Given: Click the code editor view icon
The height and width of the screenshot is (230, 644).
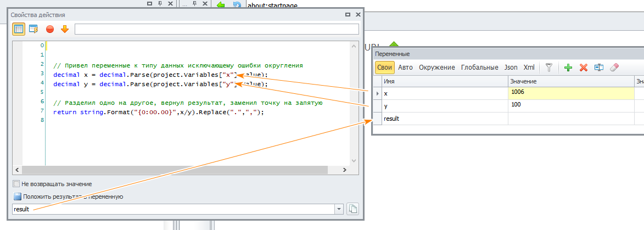Looking at the screenshot, I should (19, 29).
